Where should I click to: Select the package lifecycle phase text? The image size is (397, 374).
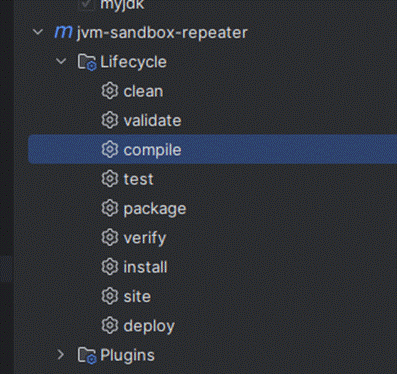155,210
